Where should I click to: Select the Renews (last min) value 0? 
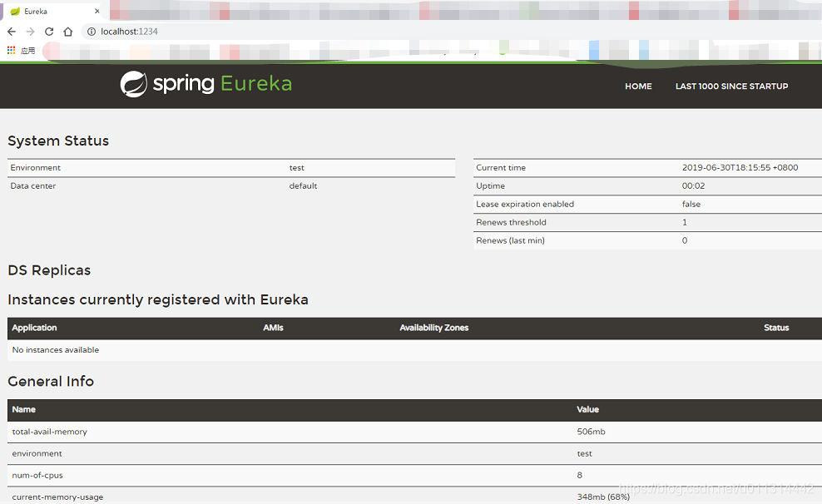[685, 240]
